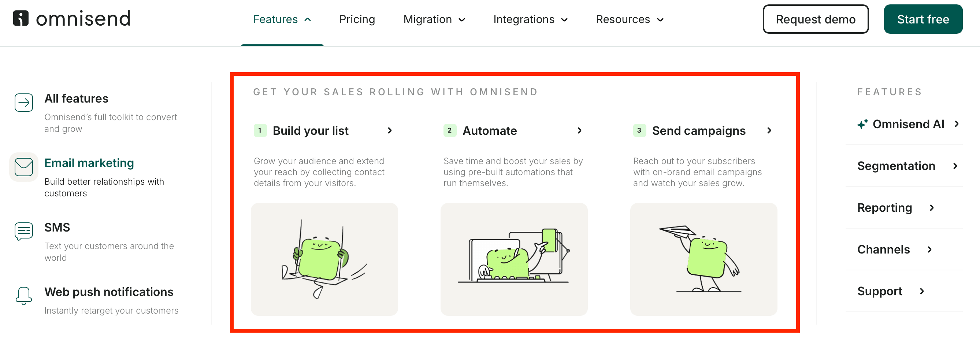980x344 pixels.
Task: Open the Automate step
Action: [489, 130]
